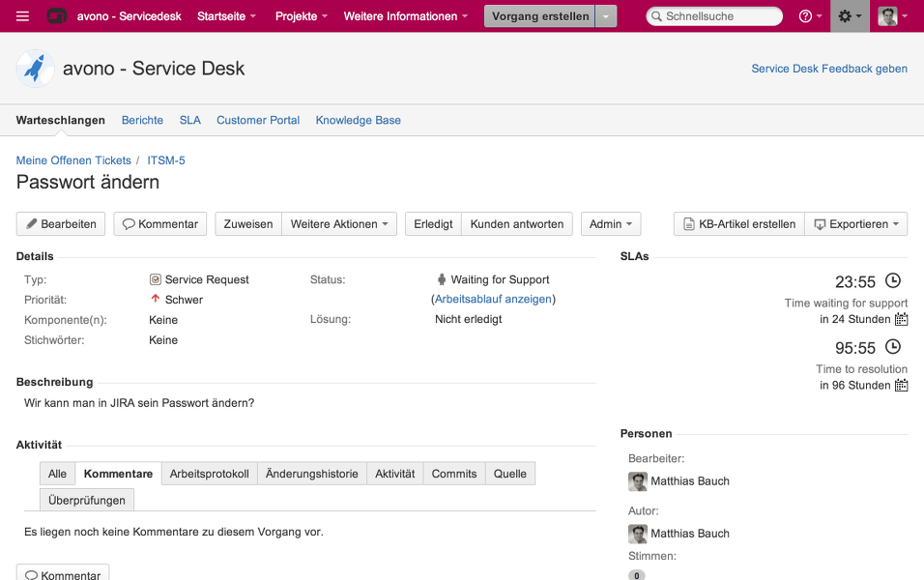Click the Bearbeiter avatar of Matthias Bauch
The image size is (924, 580).
tap(638, 481)
